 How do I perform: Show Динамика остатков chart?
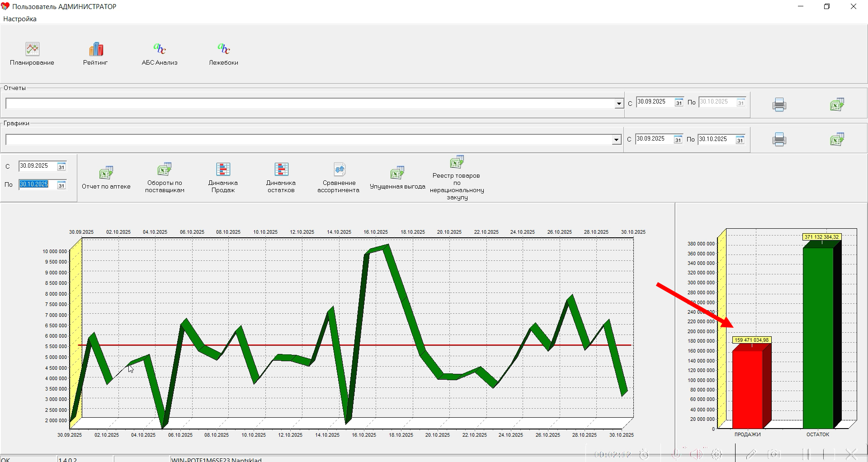(281, 170)
